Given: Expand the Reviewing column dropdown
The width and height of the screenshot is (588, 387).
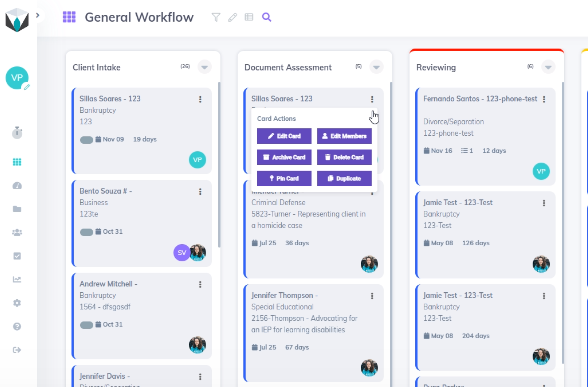Looking at the screenshot, I should tap(548, 67).
